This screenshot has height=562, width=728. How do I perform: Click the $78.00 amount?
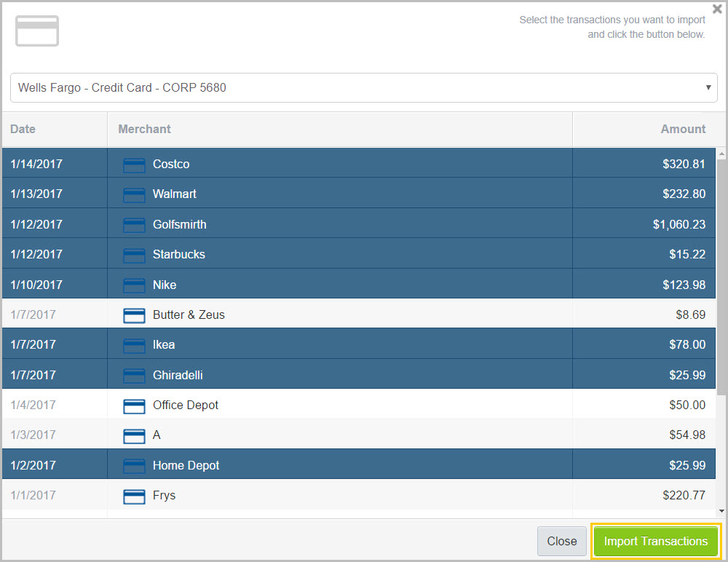(687, 344)
